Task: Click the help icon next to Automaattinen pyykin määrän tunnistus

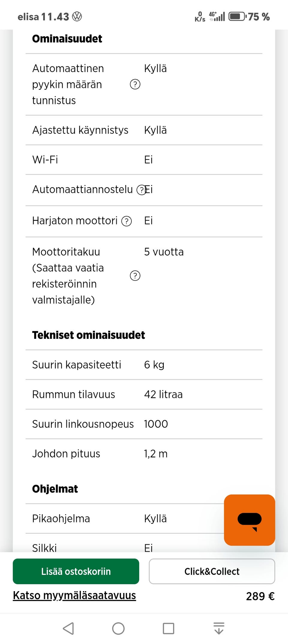Action: click(x=135, y=85)
